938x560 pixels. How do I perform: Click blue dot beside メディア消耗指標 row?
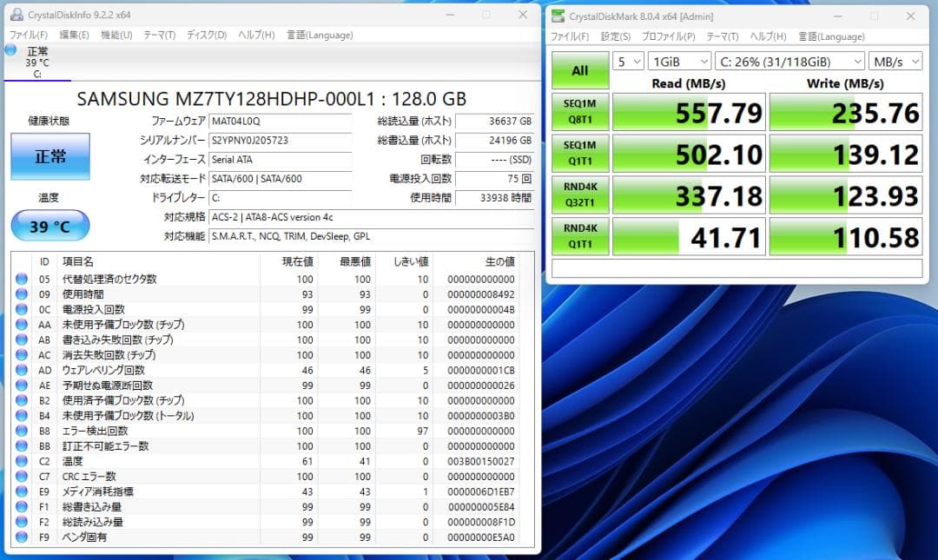[19, 491]
